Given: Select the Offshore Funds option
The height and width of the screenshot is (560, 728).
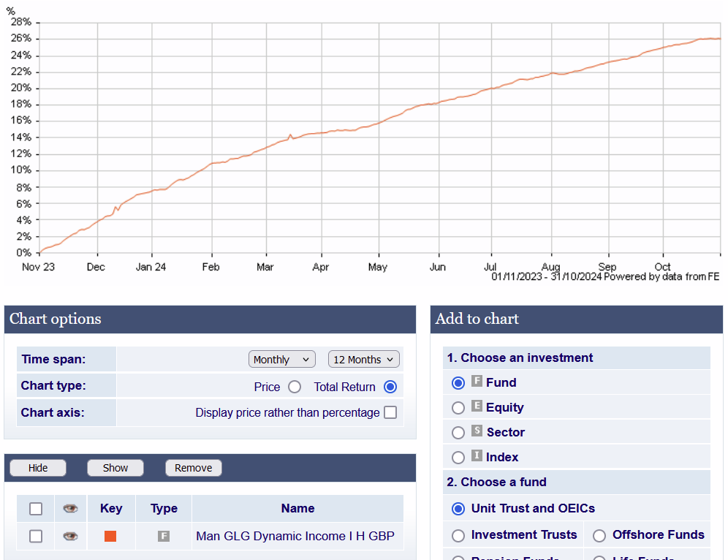Looking at the screenshot, I should point(599,535).
